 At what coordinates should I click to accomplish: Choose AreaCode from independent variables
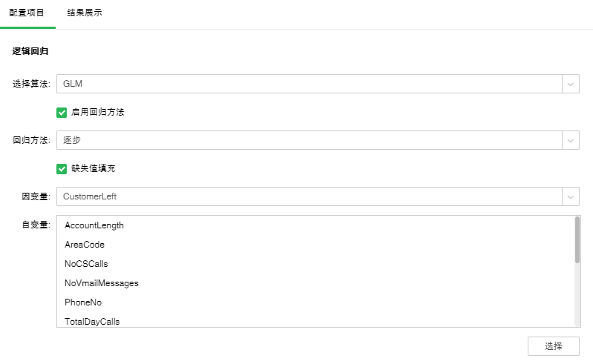point(85,245)
